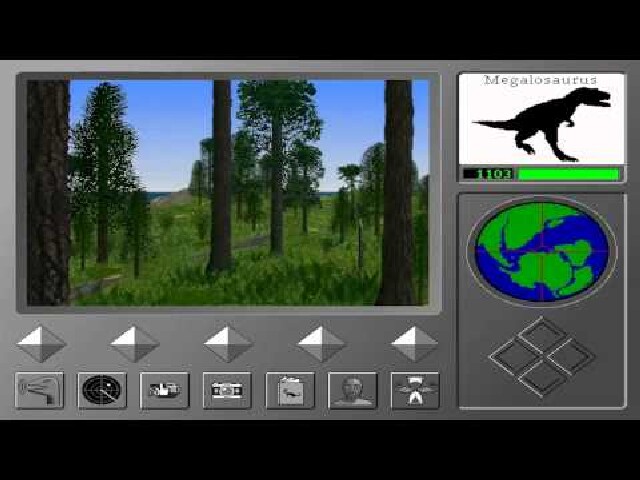Click the 1103 counter readout

pyautogui.click(x=488, y=174)
